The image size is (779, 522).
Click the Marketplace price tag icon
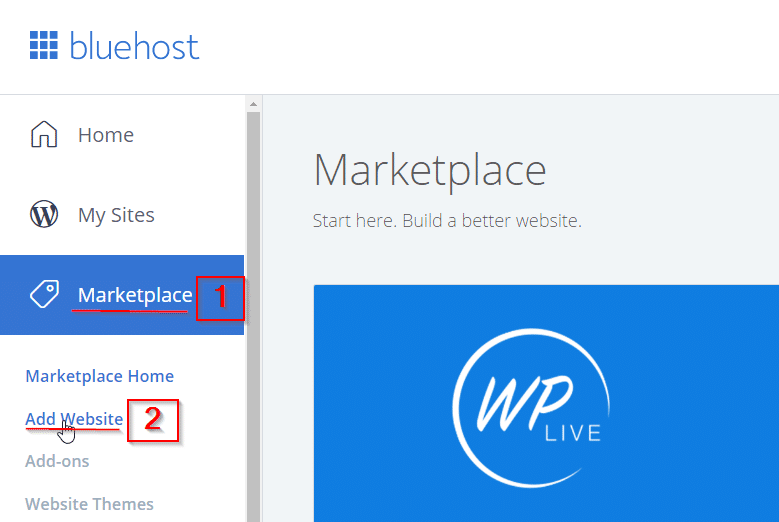pos(45,294)
